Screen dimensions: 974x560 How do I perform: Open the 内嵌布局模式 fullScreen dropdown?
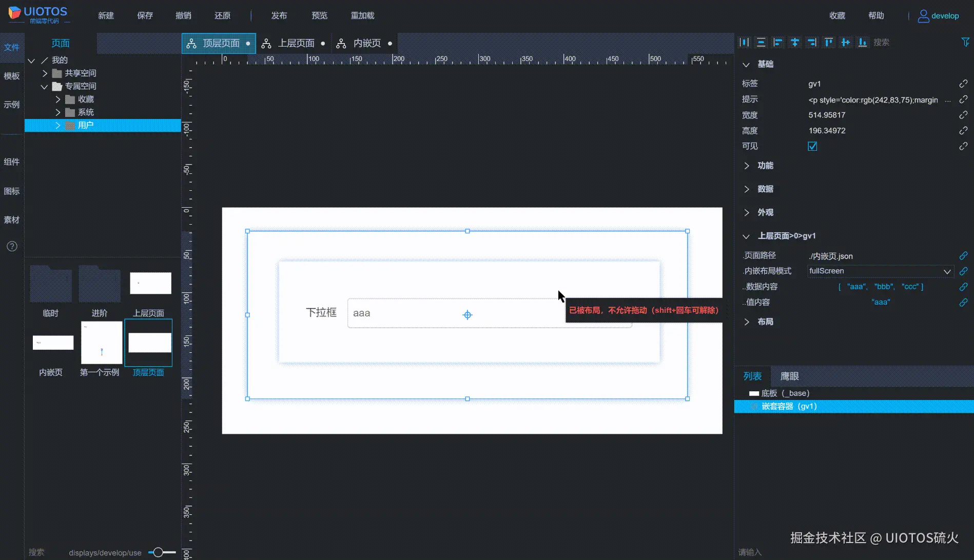(x=880, y=271)
